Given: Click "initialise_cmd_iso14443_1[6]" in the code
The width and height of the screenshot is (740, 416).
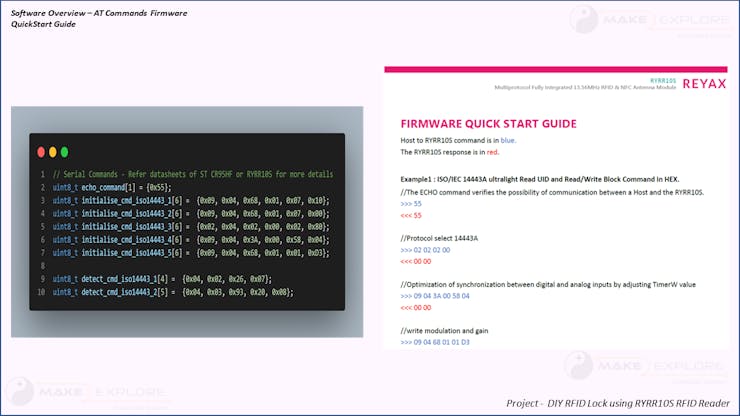Looking at the screenshot, I should tap(132, 201).
